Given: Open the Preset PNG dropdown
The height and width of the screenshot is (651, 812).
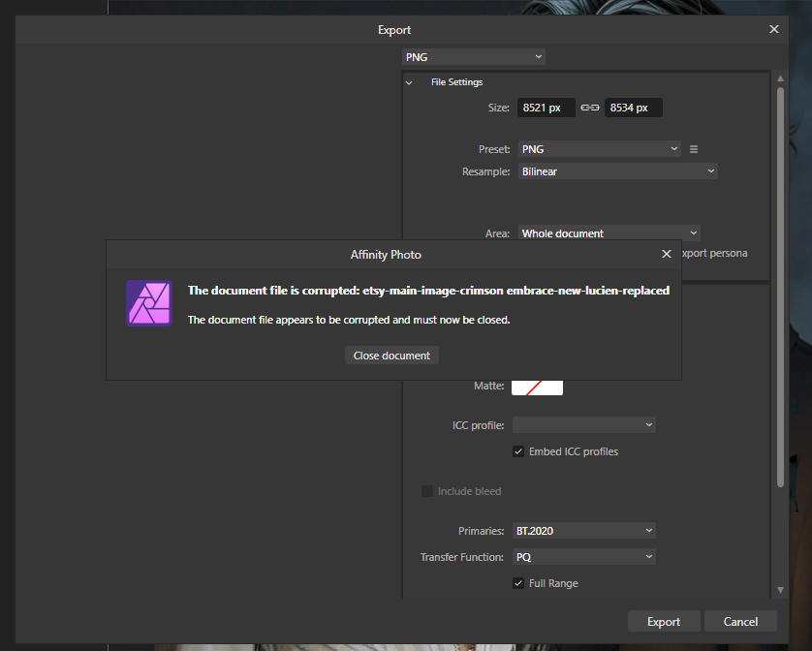Looking at the screenshot, I should (600, 149).
